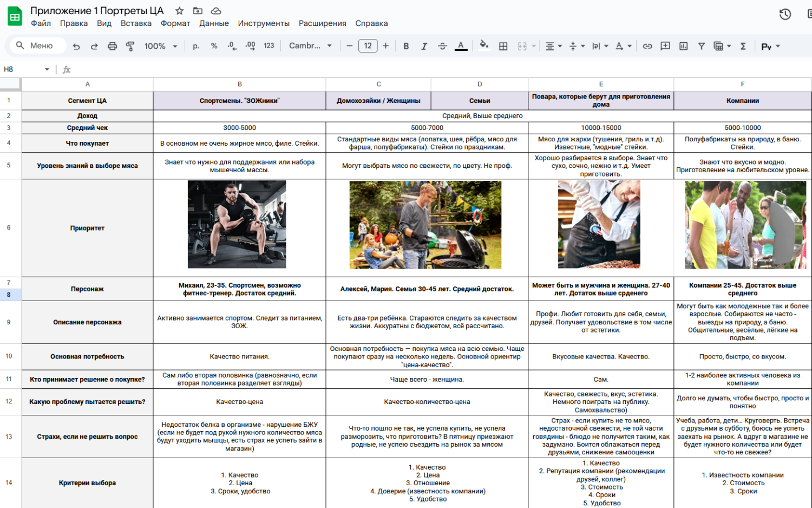Expand the Cambria font family dropdown
Screen dimensions: 812x508
click(x=310, y=46)
